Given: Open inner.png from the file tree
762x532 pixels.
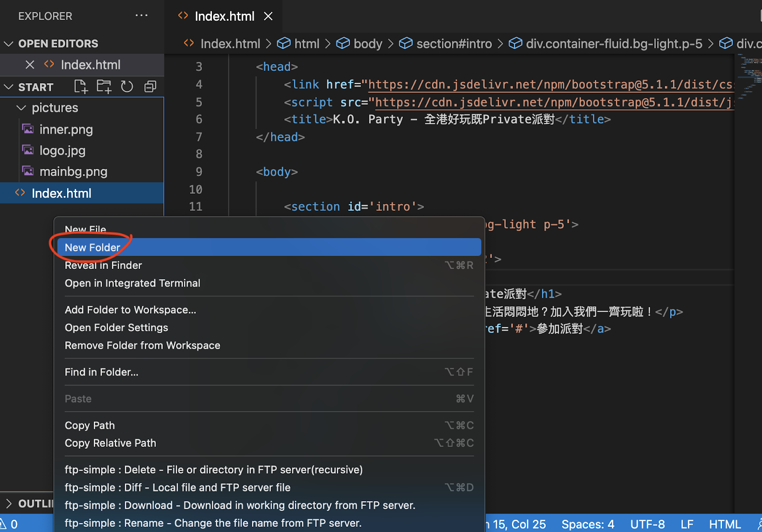Looking at the screenshot, I should (x=82, y=129).
